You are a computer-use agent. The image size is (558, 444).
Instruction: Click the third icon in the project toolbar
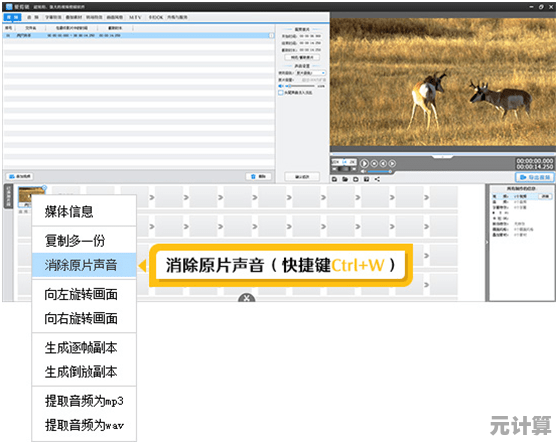[x=356, y=179]
